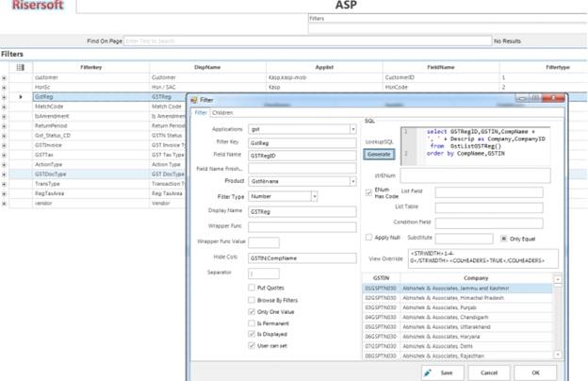588x381 pixels.
Task: Click the Field Name input field
Action: point(302,156)
